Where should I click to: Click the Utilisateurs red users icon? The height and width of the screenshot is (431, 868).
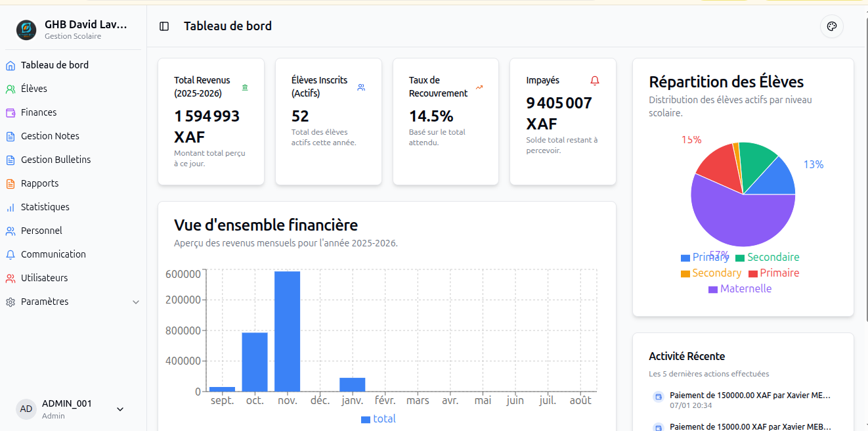tap(11, 278)
